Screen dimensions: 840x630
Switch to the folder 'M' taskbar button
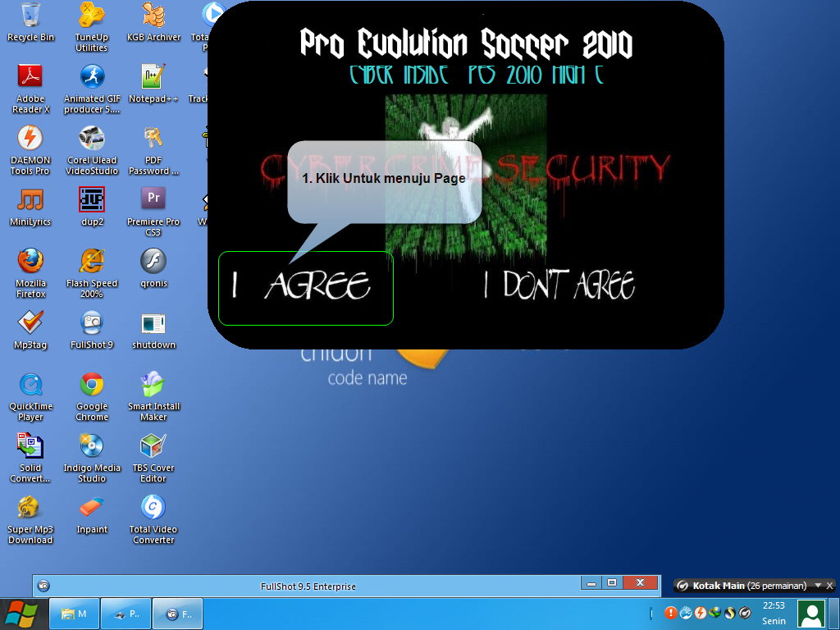click(75, 614)
